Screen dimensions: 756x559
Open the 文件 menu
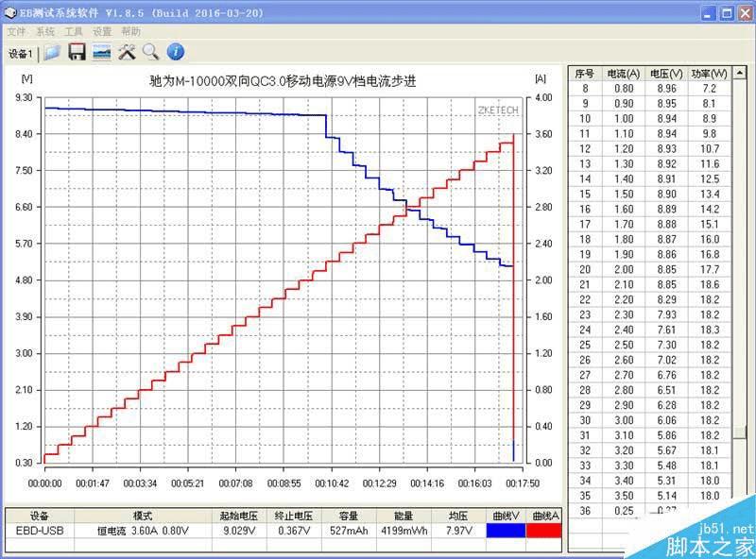coord(16,32)
